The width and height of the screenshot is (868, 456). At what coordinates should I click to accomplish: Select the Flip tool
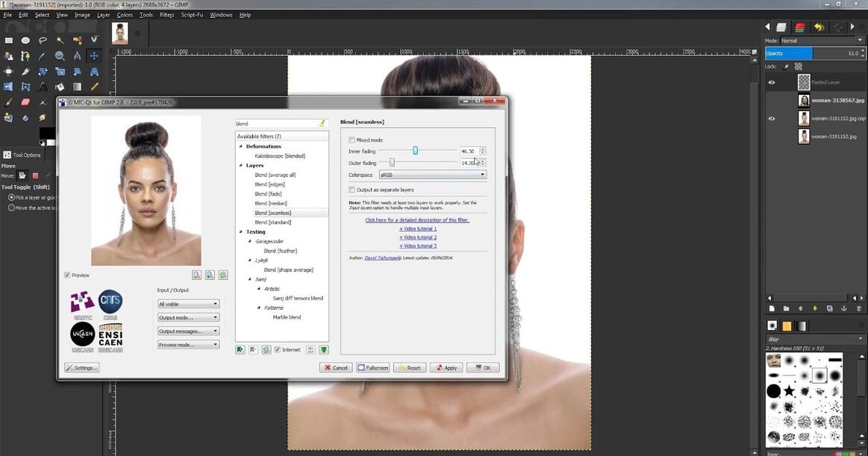8,87
